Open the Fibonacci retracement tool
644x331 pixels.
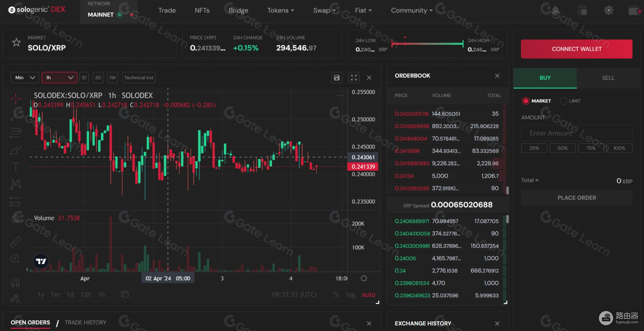(x=15, y=132)
